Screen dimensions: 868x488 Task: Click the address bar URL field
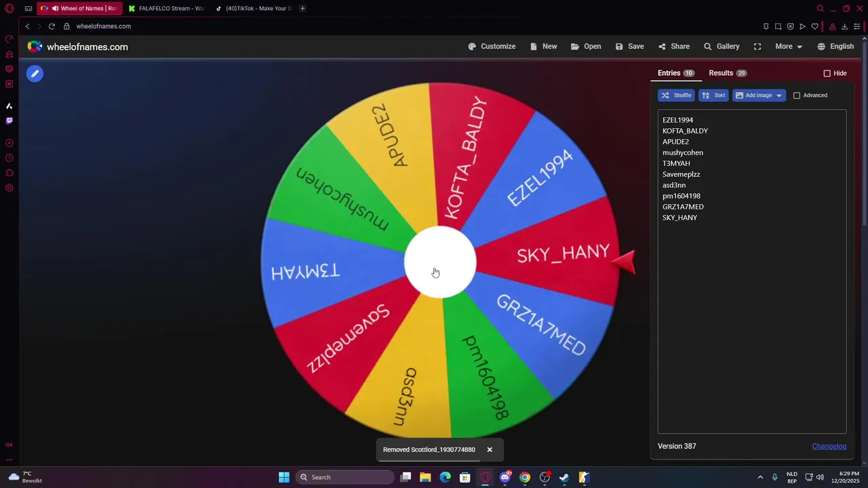(103, 26)
